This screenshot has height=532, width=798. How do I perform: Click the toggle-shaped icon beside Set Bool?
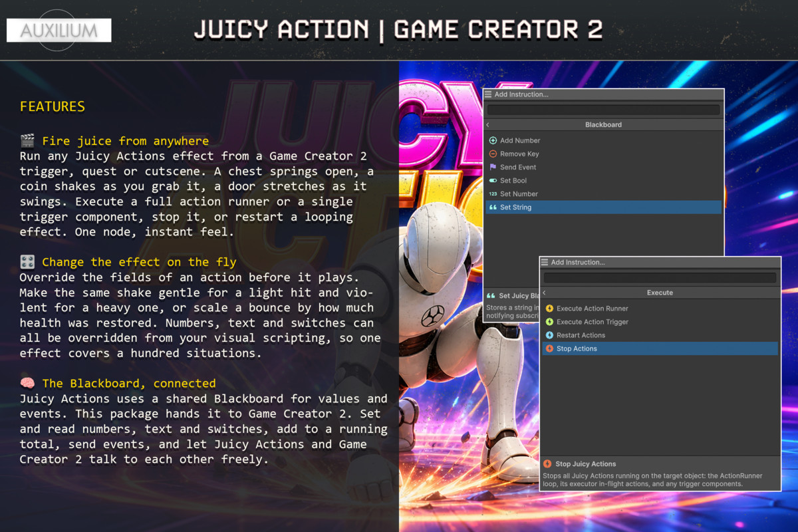(x=493, y=180)
